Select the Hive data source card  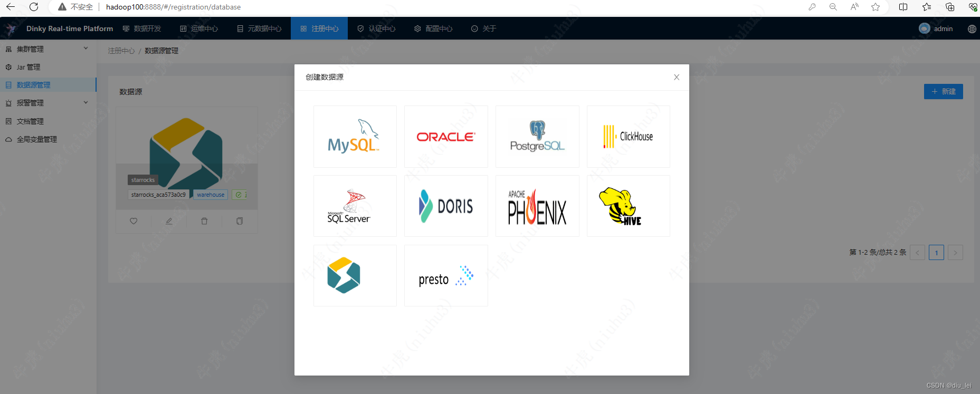[x=629, y=206]
